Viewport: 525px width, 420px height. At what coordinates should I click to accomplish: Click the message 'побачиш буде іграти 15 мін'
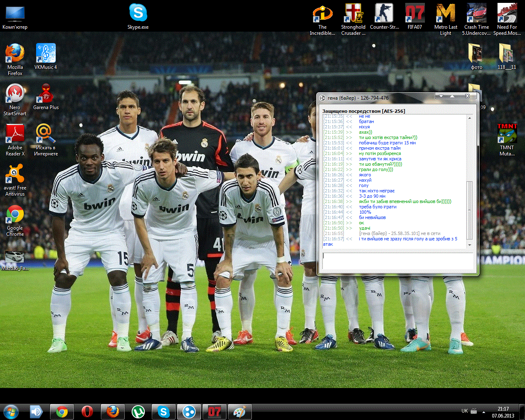pos(387,143)
